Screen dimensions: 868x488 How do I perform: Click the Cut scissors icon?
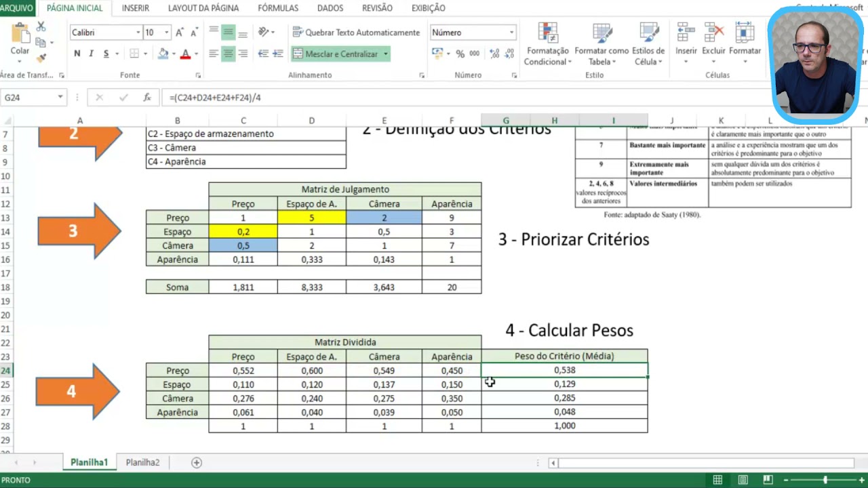[x=41, y=26]
